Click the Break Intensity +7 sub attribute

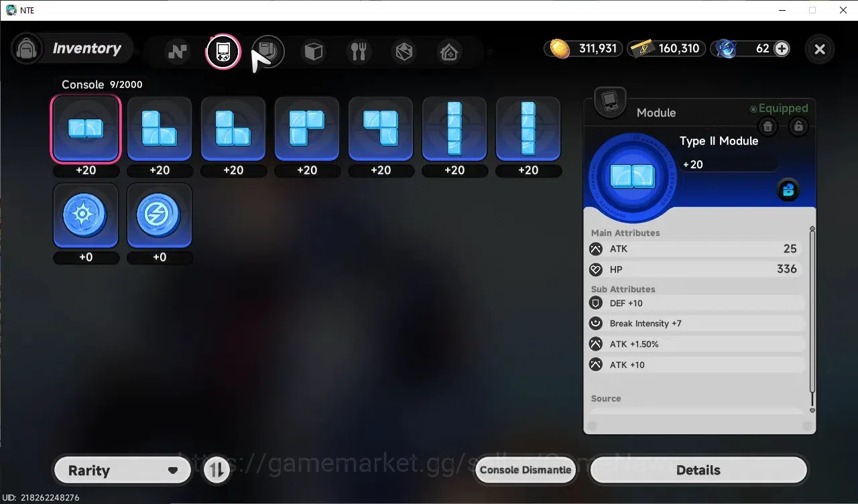[696, 324]
